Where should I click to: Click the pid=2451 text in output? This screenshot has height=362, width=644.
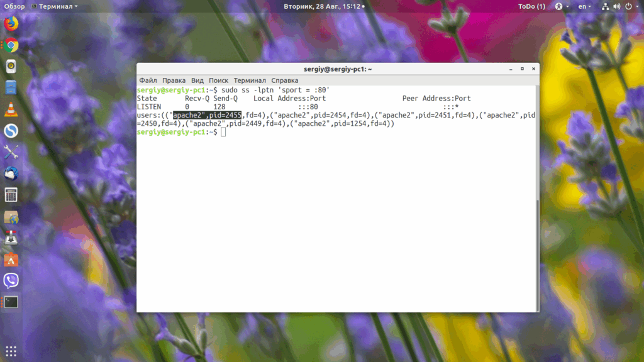435,116
